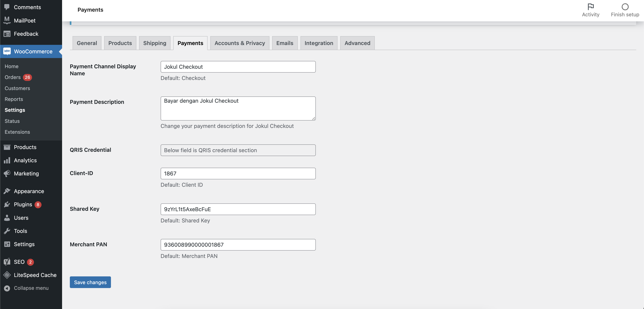
Task: Switch to the Shipping tab
Action: (154, 43)
